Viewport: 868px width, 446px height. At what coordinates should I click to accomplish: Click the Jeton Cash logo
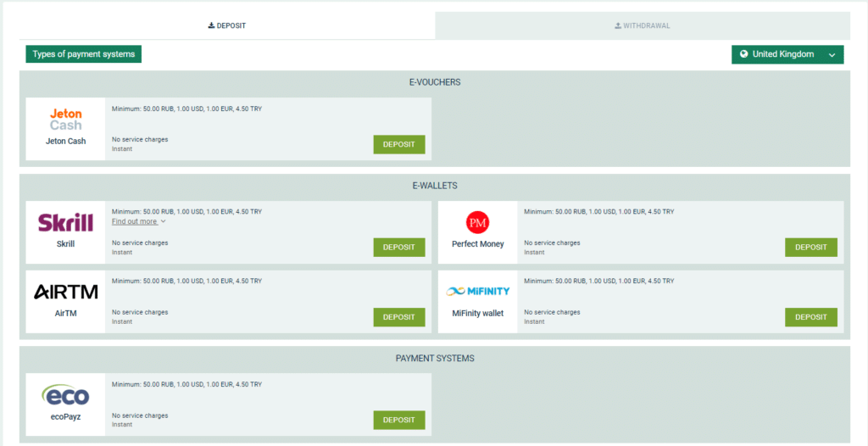(66, 120)
